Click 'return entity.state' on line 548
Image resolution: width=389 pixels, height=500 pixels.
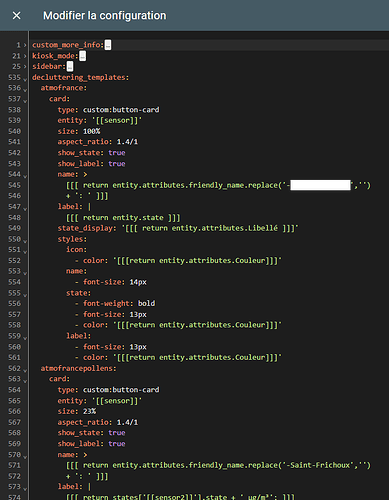click(x=123, y=218)
